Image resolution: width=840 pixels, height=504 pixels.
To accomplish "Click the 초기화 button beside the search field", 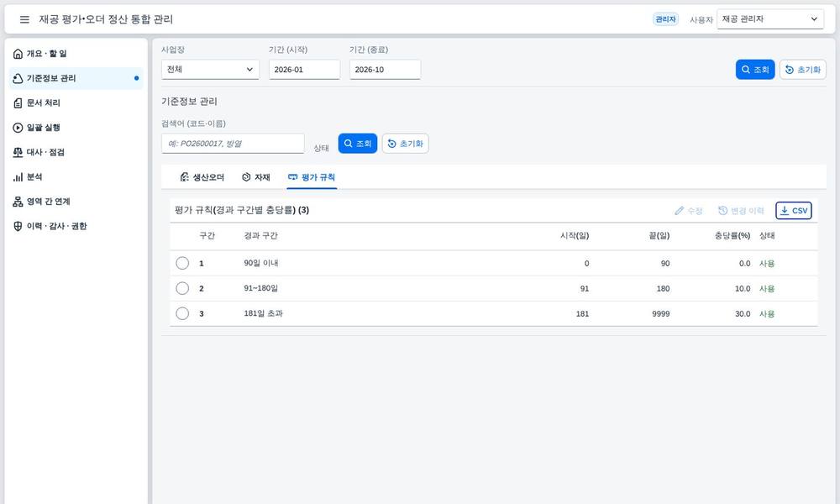I will coord(405,144).
